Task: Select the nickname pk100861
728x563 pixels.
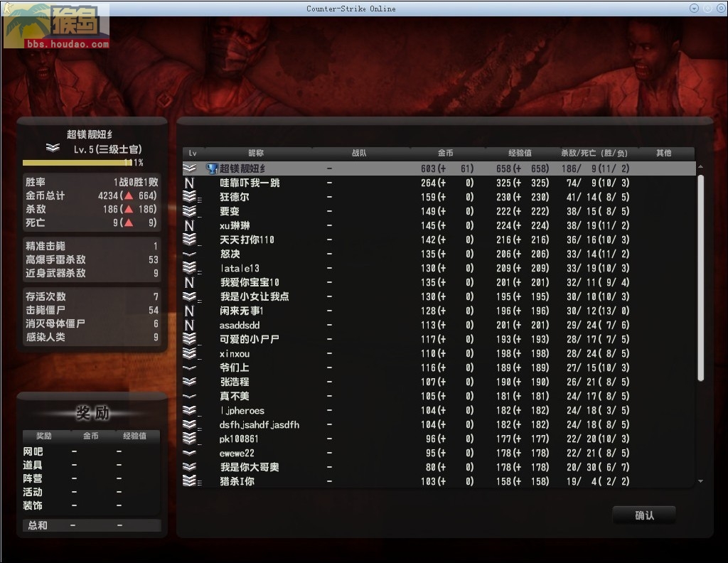Action: [239, 439]
